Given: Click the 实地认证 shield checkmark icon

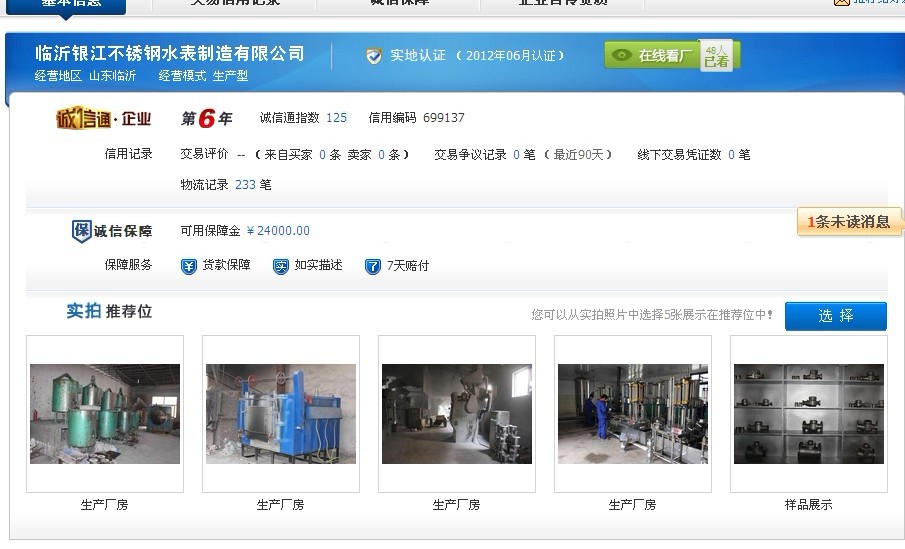Looking at the screenshot, I should 374,56.
